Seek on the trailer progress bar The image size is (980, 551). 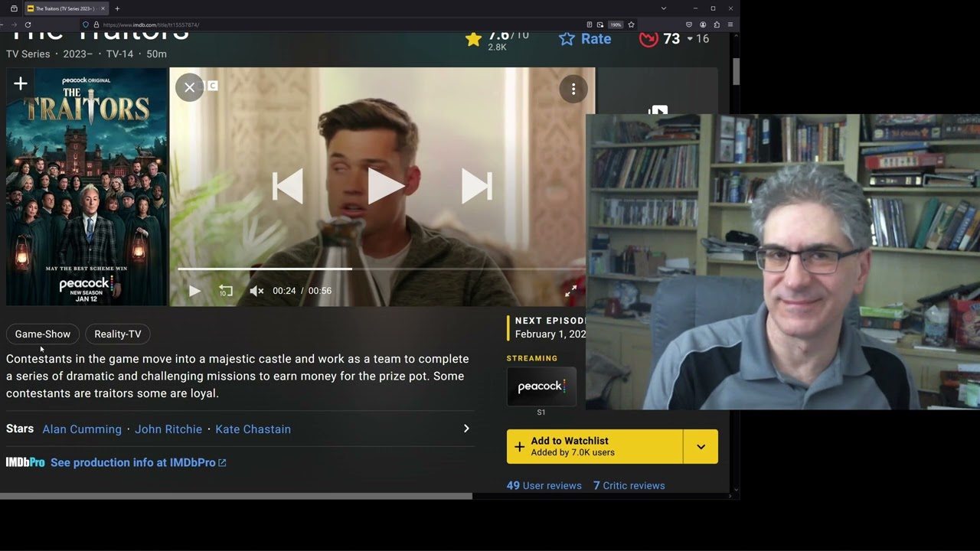[x=381, y=269]
